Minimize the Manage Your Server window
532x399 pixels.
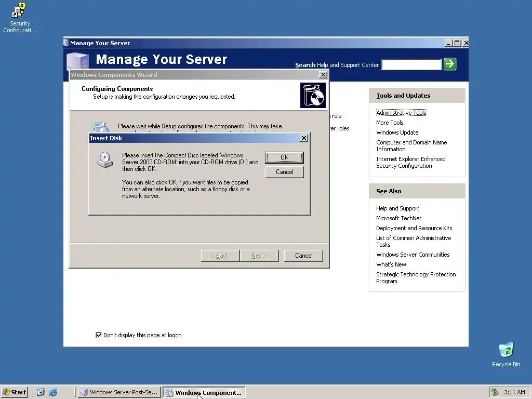[x=448, y=43]
